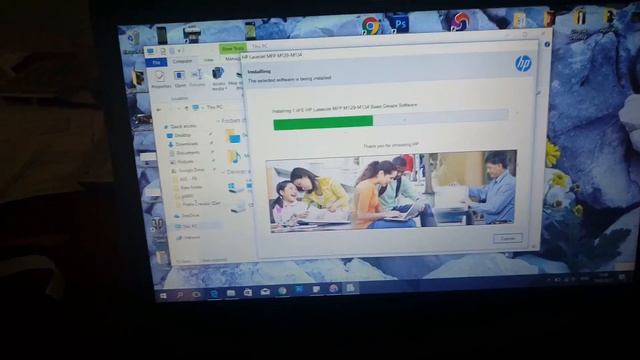Select Pictures in Explorer navigation pane
The image size is (640, 360).
tap(182, 162)
